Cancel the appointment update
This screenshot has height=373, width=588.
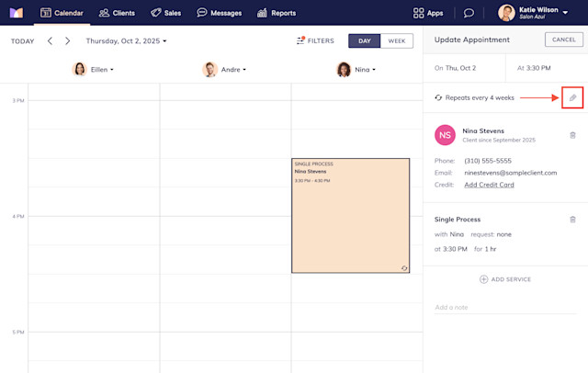click(x=563, y=40)
